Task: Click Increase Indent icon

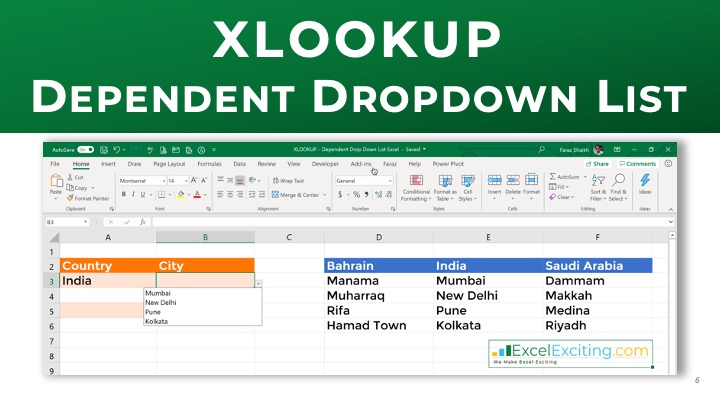Action: (x=262, y=195)
